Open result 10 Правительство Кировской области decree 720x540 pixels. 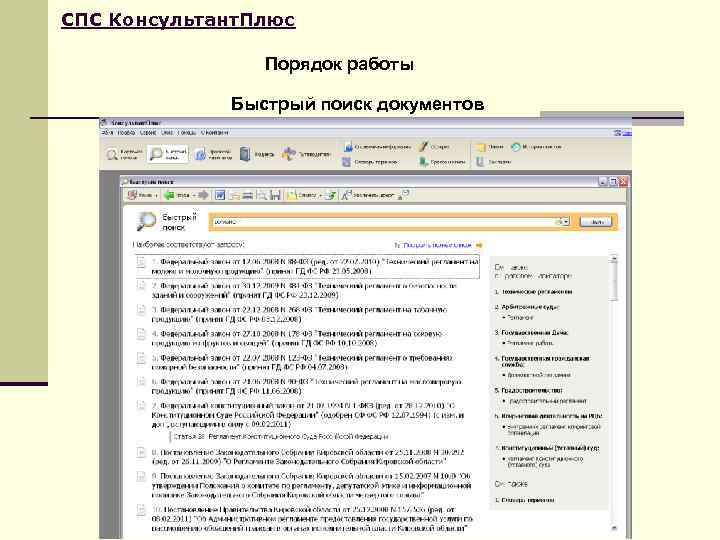[312, 519]
